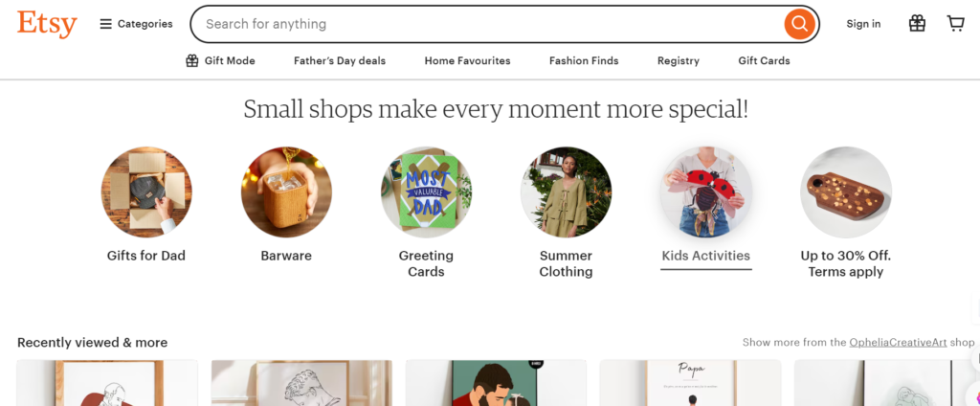Open Gift Mode from the navigation
This screenshot has width=980, height=406.
(220, 60)
